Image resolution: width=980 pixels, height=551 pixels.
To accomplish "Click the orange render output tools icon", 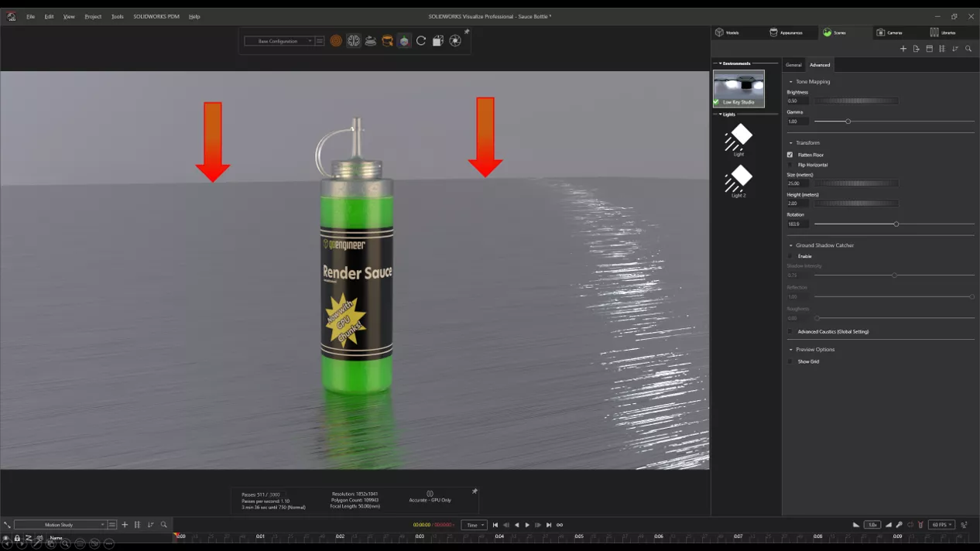I will 336,41.
